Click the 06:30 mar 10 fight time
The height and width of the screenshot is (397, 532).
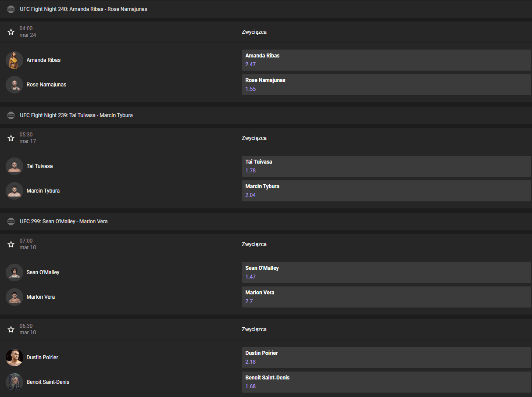28,329
